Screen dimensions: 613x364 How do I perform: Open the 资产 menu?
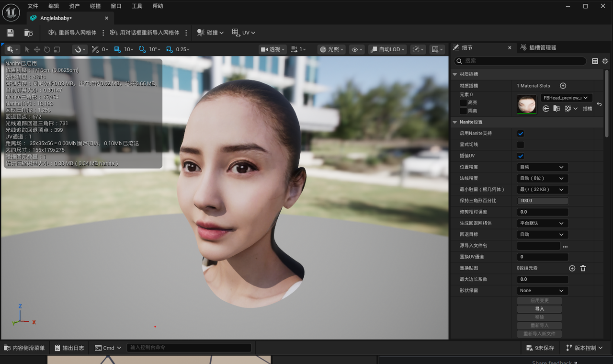coord(74,6)
